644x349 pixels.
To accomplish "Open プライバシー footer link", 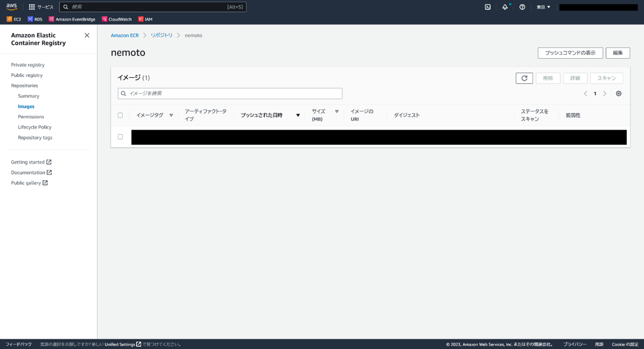I will tap(575, 344).
